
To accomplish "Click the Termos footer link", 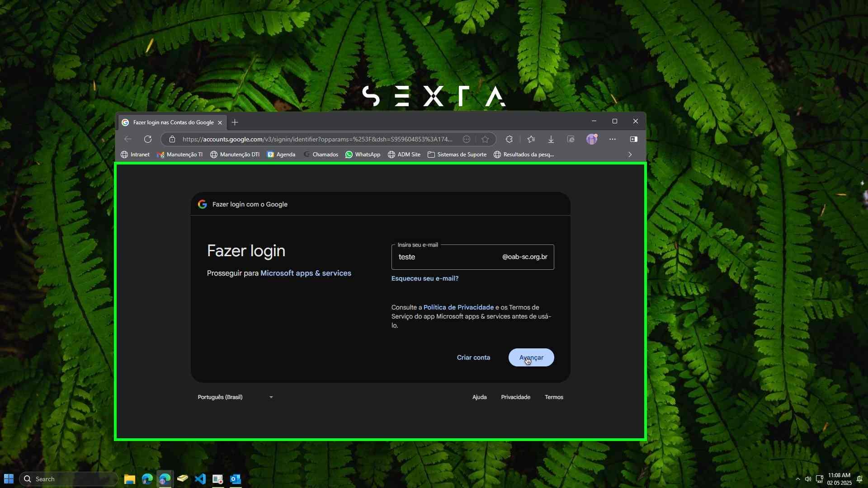I will coord(554,397).
